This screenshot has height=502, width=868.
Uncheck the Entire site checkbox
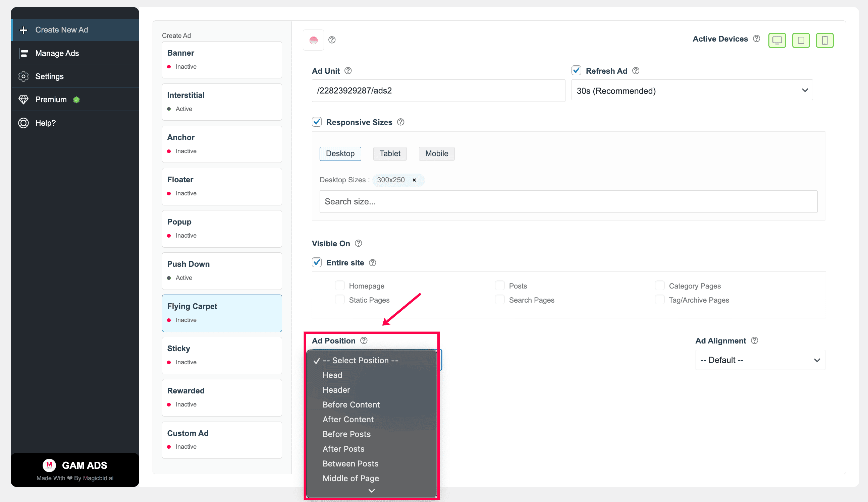(x=317, y=262)
